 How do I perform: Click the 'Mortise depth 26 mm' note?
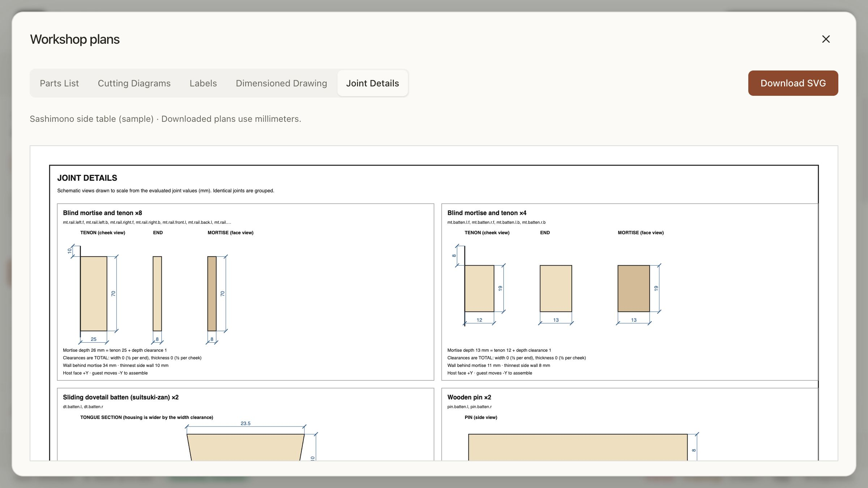[x=115, y=350]
